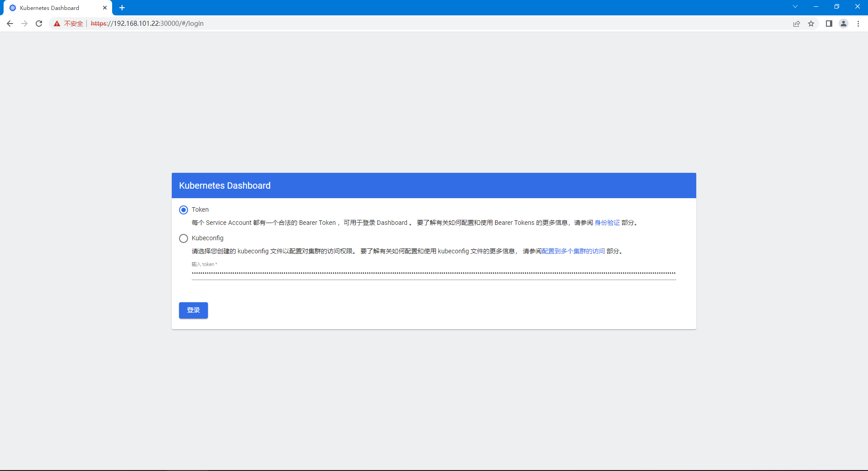Screen dimensions: 868x471
Task: Open the Chrome profile menu
Action: pyautogui.click(x=844, y=24)
